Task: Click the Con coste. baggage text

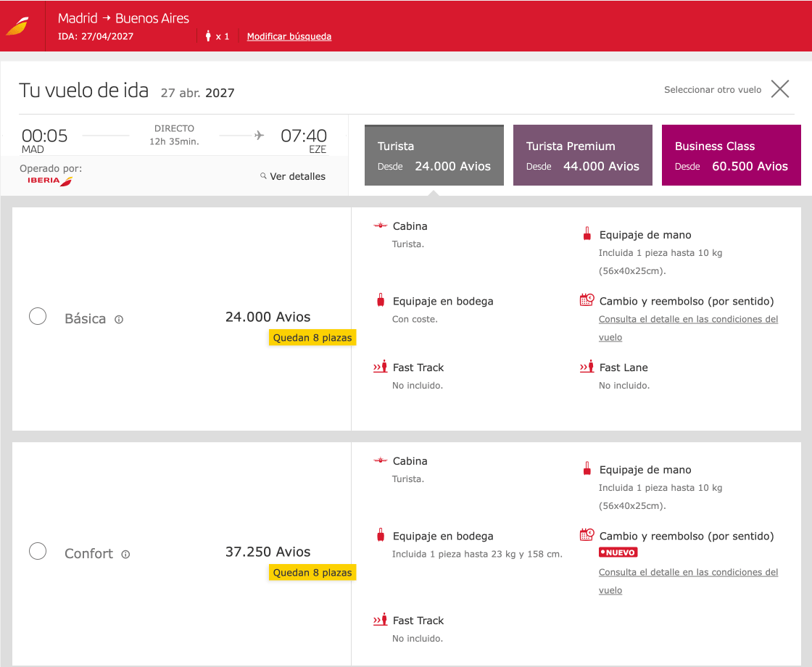Action: pyautogui.click(x=415, y=319)
